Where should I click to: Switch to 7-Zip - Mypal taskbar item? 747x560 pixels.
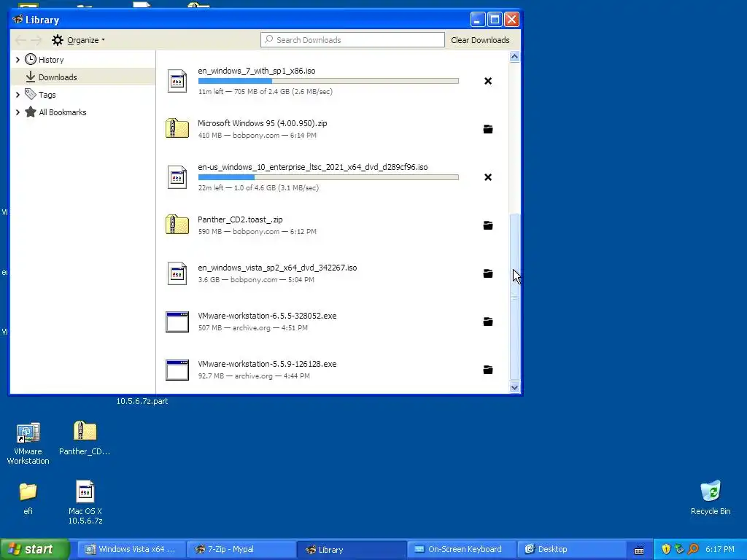(x=241, y=549)
